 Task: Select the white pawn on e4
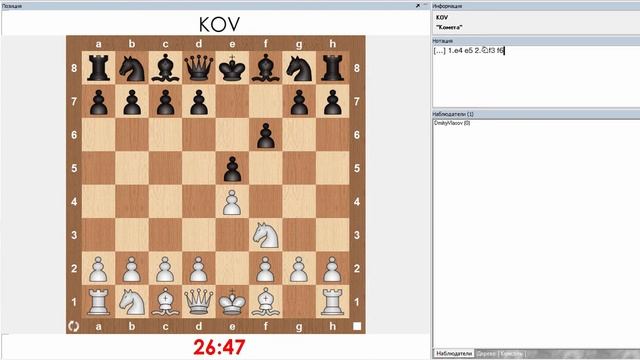coord(232,202)
